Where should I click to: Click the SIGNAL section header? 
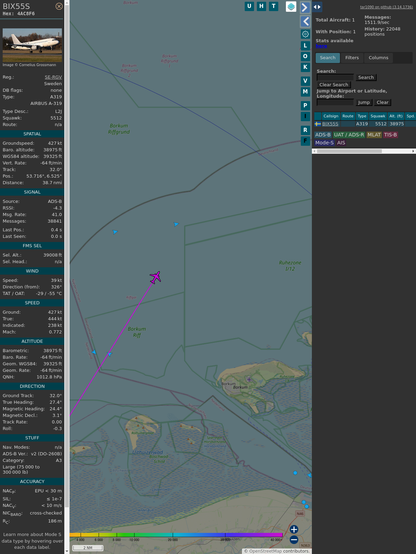click(x=32, y=192)
